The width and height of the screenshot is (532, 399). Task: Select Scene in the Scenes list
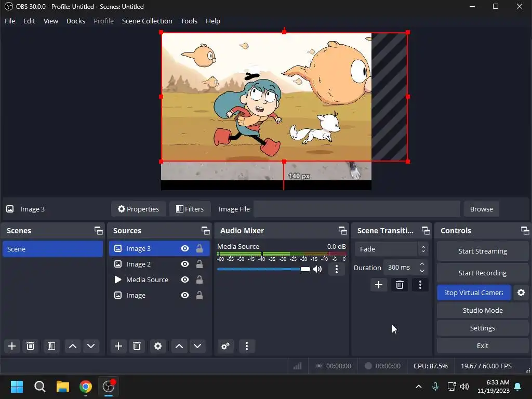coord(52,249)
